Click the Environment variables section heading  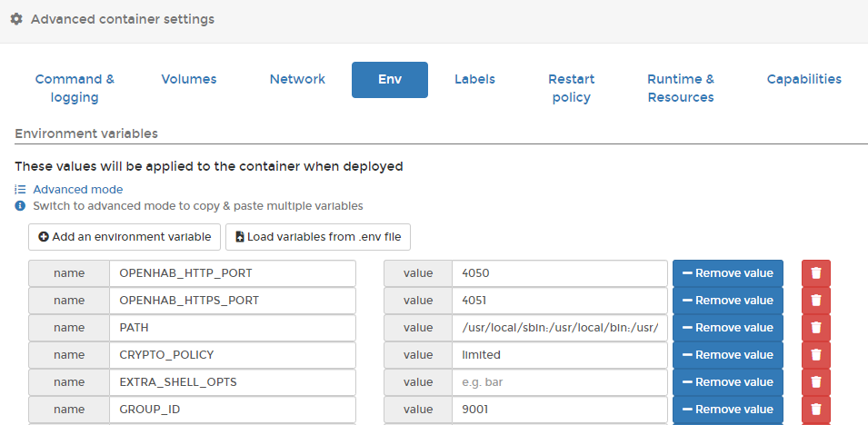[x=86, y=133]
